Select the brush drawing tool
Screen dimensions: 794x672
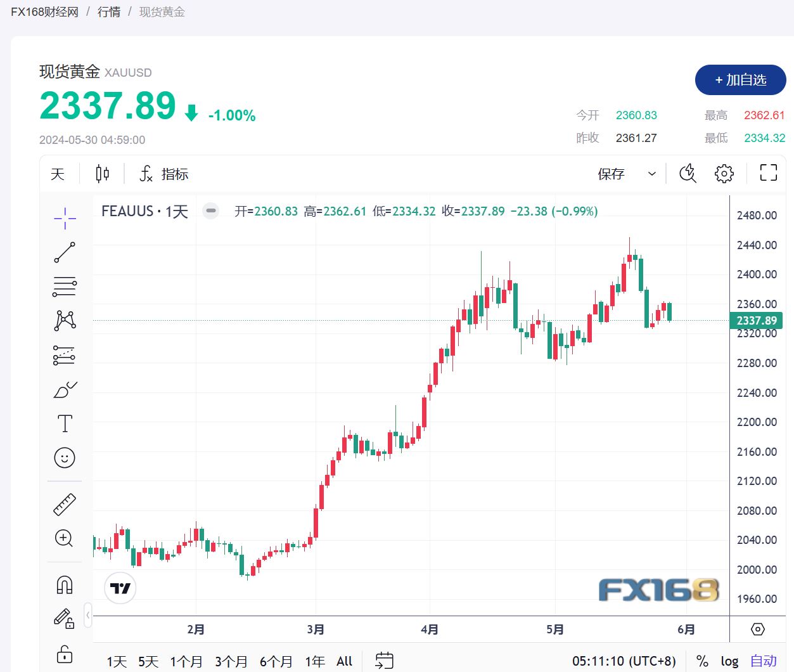pyautogui.click(x=65, y=389)
